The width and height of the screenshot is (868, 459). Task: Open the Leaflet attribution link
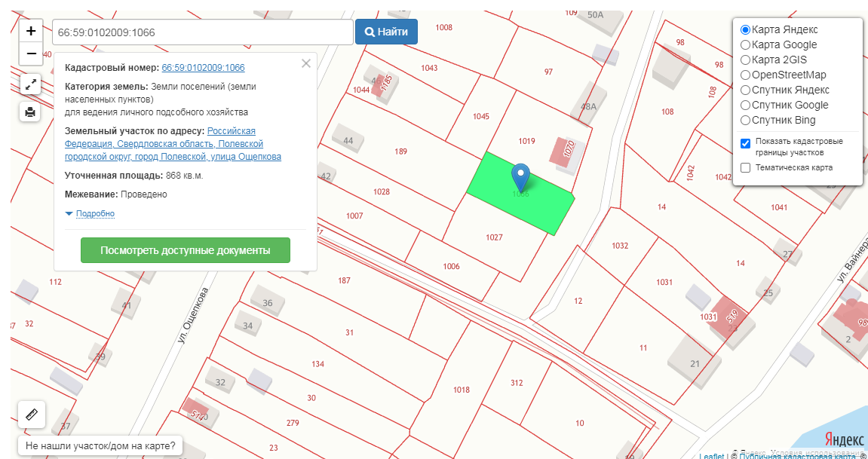click(x=711, y=456)
